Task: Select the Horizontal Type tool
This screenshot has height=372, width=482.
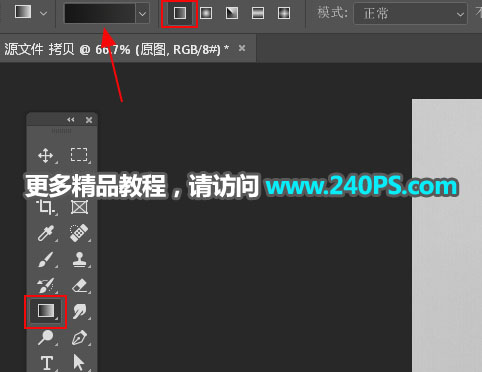Action: 47,363
